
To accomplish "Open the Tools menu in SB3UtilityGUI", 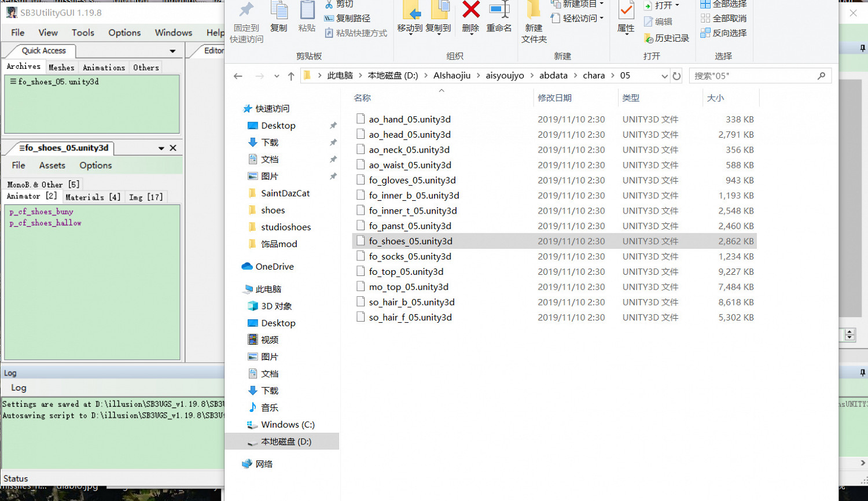I will point(83,32).
